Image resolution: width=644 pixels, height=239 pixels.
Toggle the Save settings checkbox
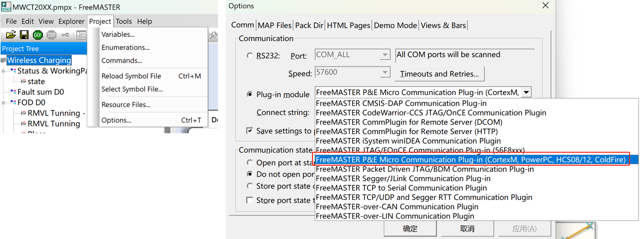[250, 131]
